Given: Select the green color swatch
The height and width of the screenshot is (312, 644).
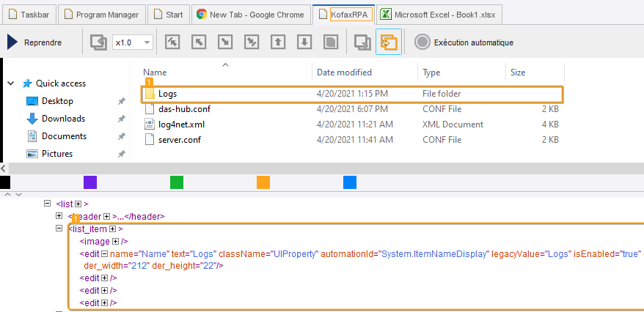Looking at the screenshot, I should point(177,182).
